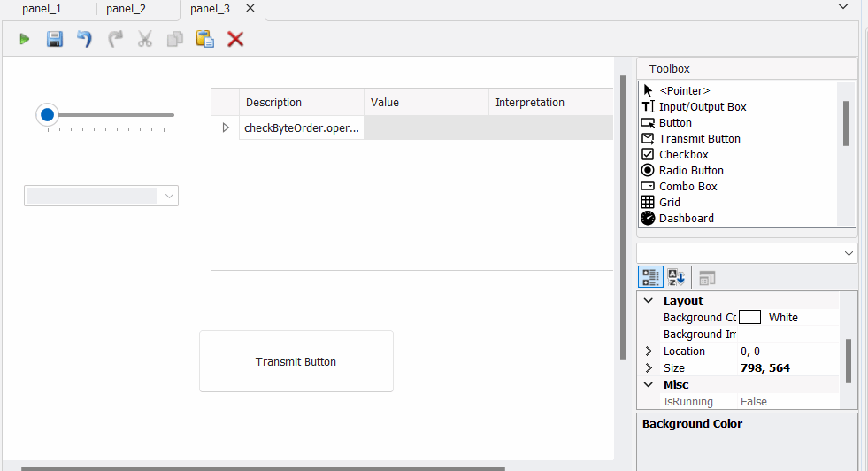
Task: Expand the Size property
Action: pyautogui.click(x=649, y=368)
